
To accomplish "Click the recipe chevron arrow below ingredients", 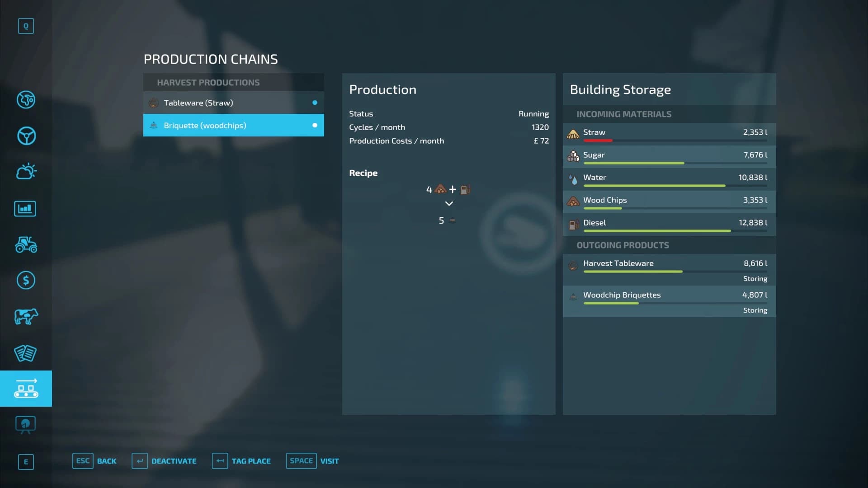I will (449, 204).
